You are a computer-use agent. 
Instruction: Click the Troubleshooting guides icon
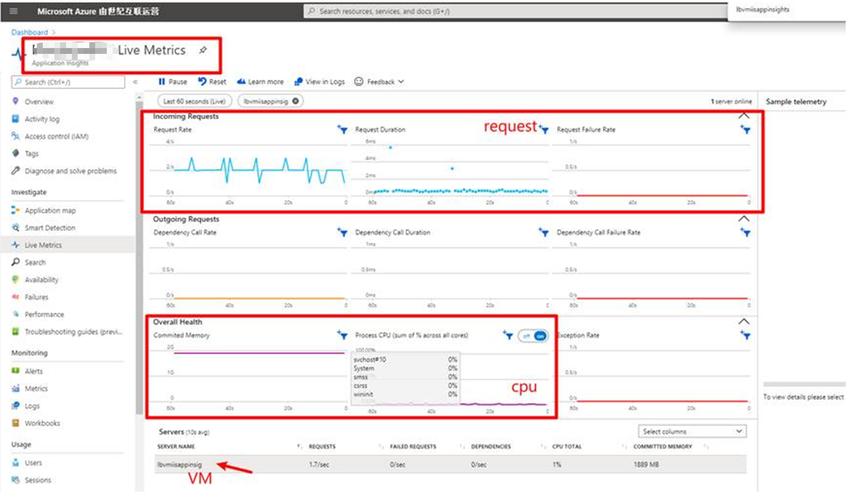[15, 332]
